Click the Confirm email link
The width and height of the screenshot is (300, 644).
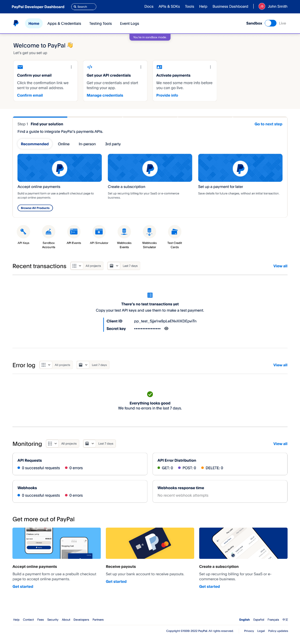(30, 95)
